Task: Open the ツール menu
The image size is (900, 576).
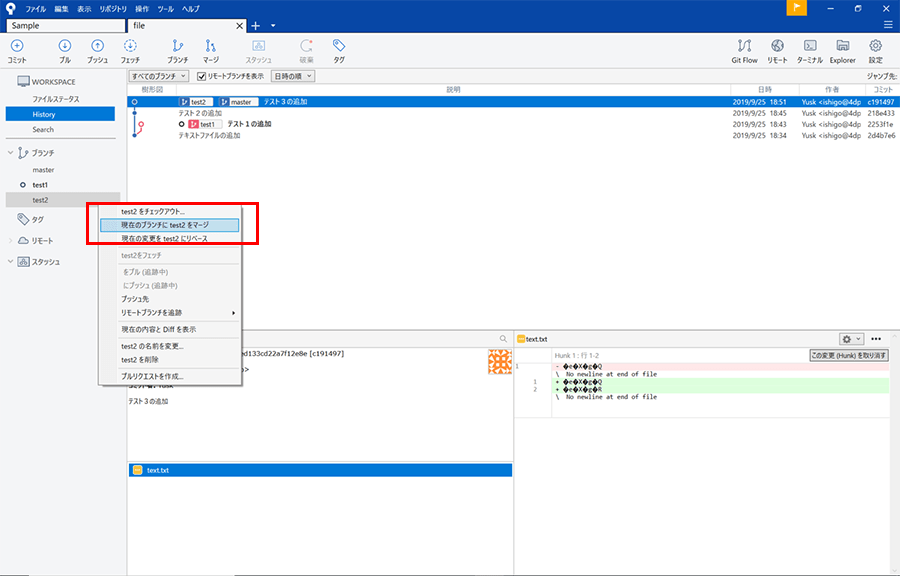Action: pyautogui.click(x=166, y=9)
